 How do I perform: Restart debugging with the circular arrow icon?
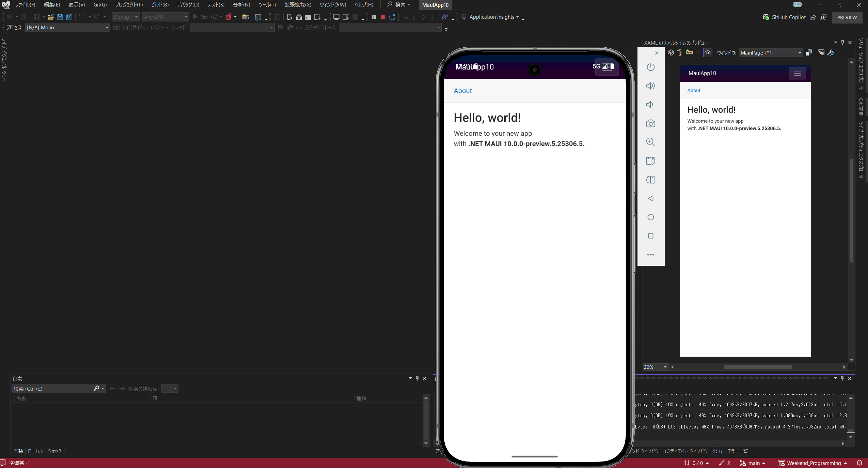click(x=392, y=17)
